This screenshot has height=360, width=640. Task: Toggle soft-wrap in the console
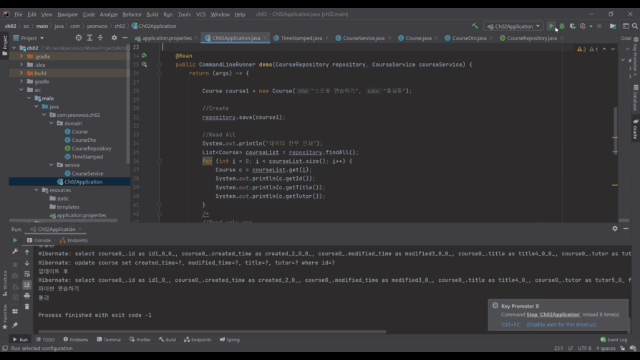27,274
